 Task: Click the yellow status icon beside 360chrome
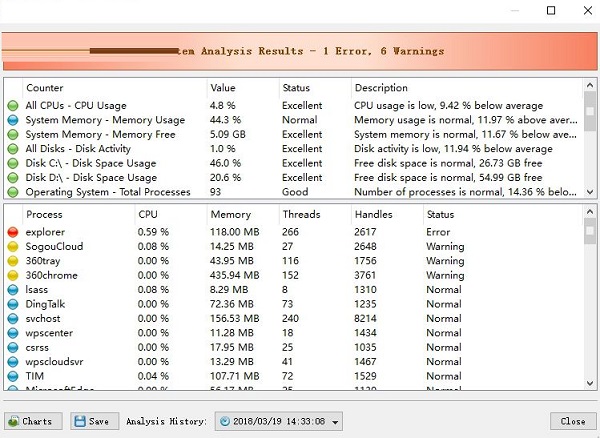(x=13, y=275)
